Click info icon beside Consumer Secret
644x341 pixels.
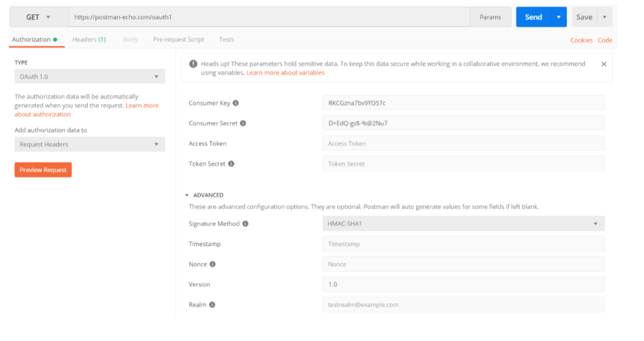[243, 123]
